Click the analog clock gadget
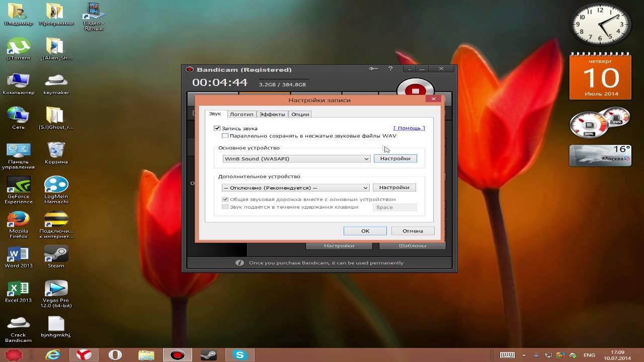This screenshot has height=362, width=644. pyautogui.click(x=600, y=24)
